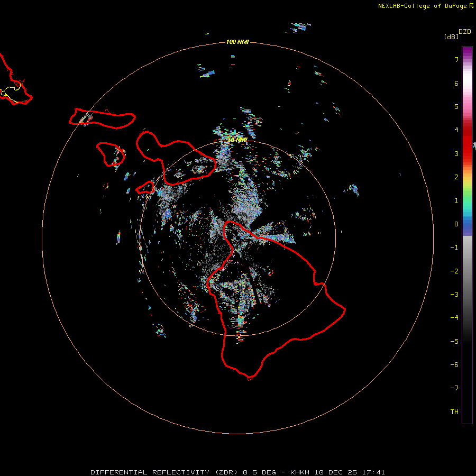Select the "-6" value on the color scale

[454, 365]
